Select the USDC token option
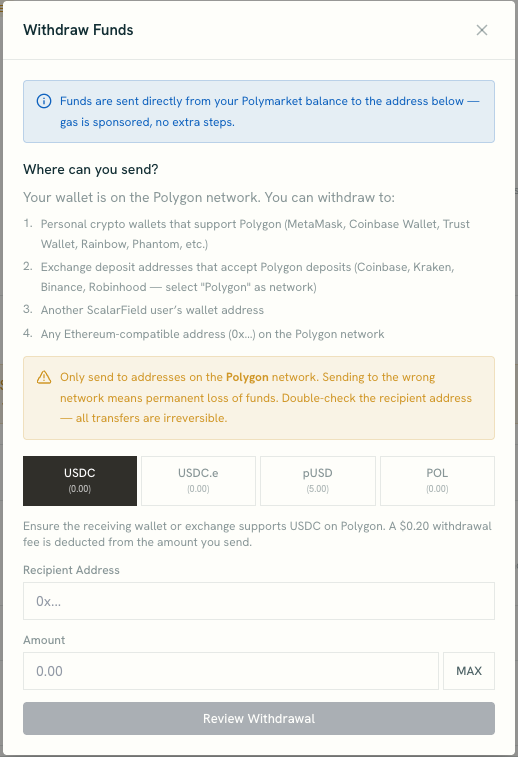518x757 pixels. [80, 481]
